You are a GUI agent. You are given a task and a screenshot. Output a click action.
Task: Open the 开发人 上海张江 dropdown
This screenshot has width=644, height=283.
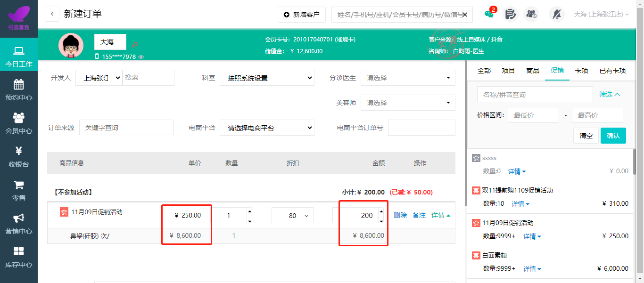coord(99,78)
